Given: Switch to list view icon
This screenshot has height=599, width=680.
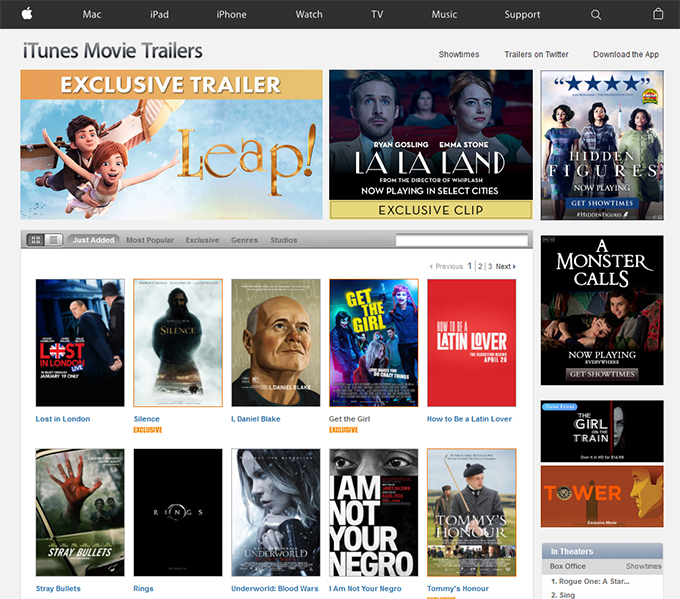Looking at the screenshot, I should pos(54,240).
